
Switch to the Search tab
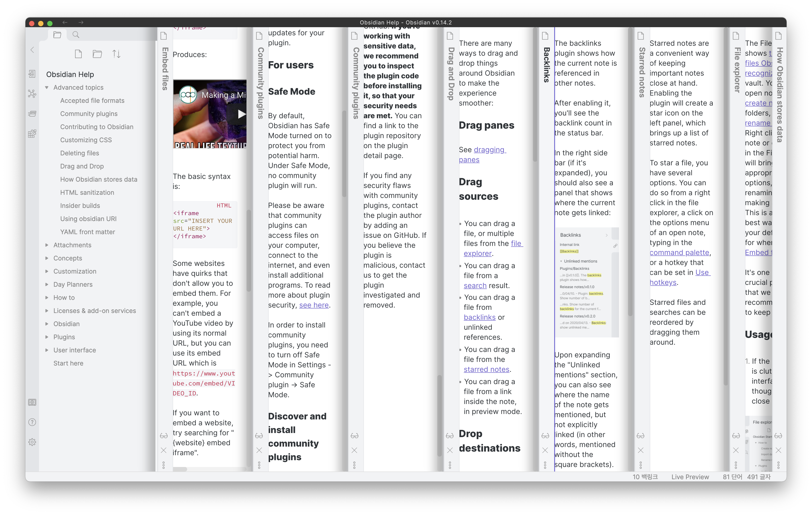pos(76,35)
